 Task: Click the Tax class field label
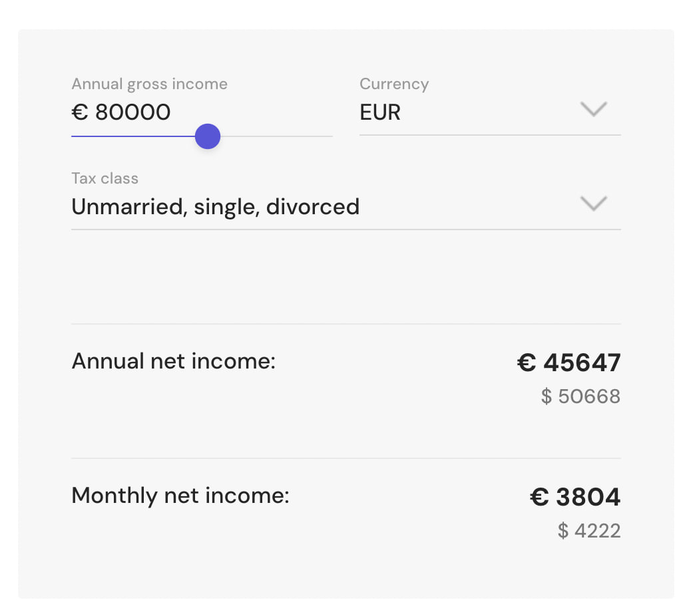point(105,178)
